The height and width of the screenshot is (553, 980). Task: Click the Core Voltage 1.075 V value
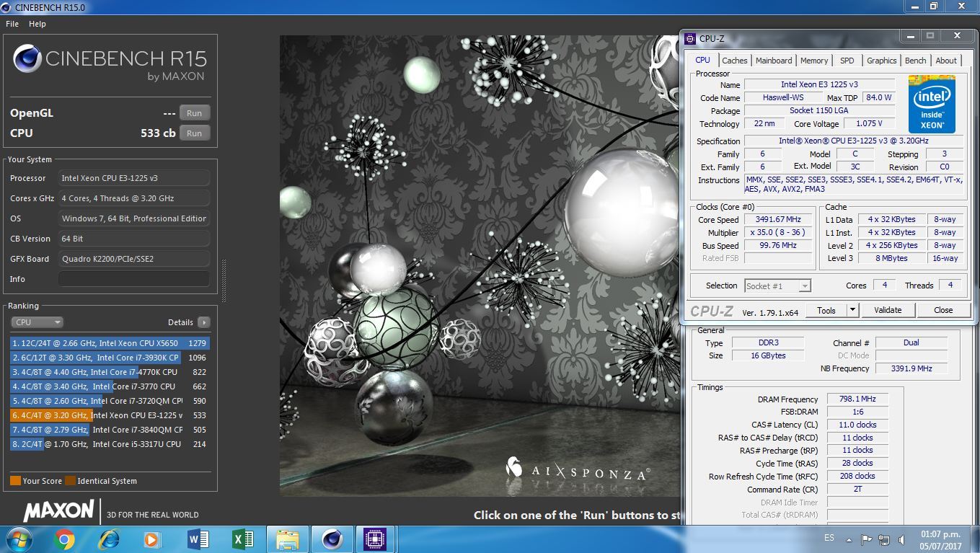(x=869, y=123)
